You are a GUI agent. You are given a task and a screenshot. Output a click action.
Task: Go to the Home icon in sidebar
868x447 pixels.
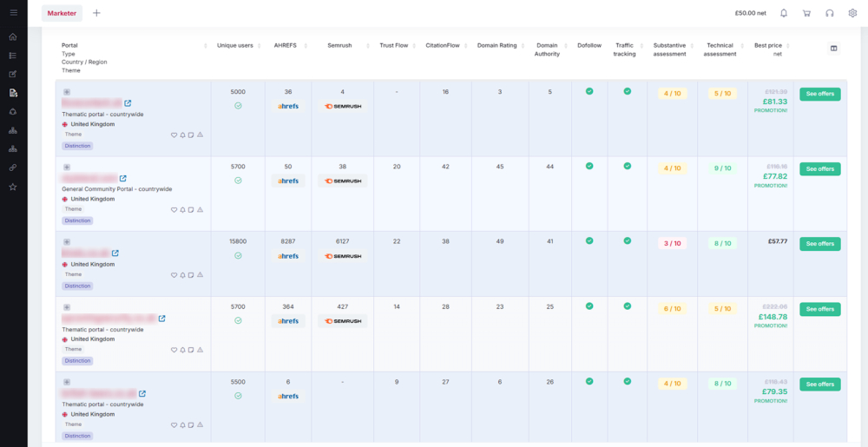(x=13, y=37)
